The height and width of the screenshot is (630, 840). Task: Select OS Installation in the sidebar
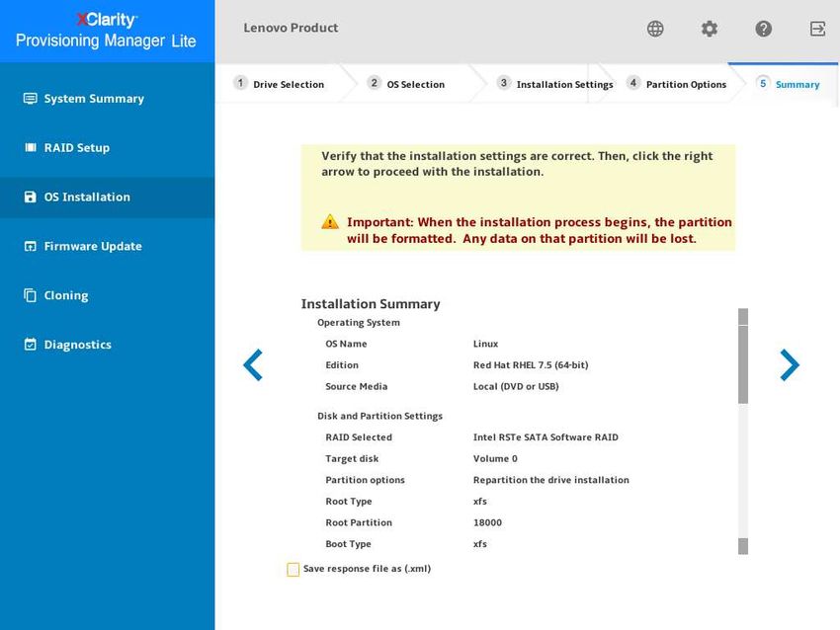107,197
